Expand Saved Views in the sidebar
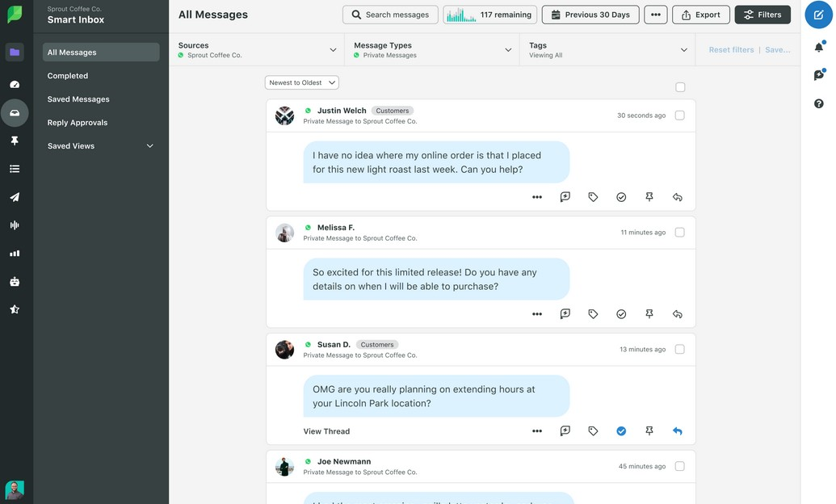This screenshot has width=836, height=504. click(x=100, y=145)
